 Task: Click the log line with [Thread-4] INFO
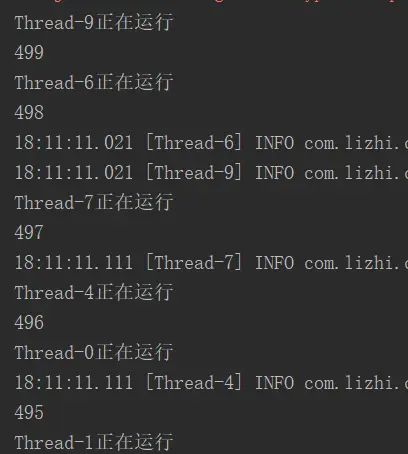tap(211, 383)
